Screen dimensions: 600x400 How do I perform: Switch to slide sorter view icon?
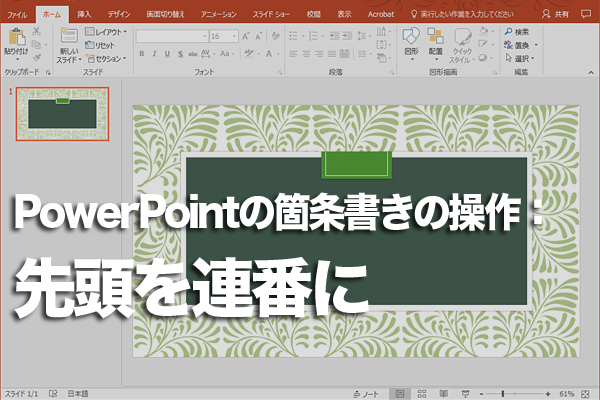pos(422,393)
